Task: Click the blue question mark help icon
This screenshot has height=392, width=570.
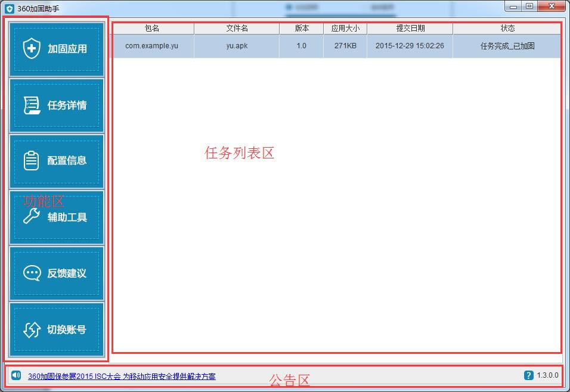Action: click(x=528, y=375)
